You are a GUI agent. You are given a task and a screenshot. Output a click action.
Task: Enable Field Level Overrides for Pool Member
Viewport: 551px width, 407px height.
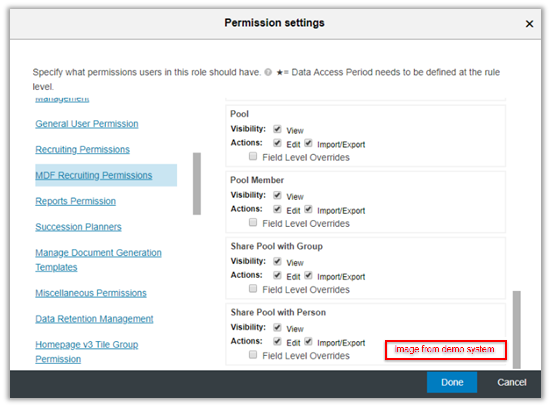(253, 222)
